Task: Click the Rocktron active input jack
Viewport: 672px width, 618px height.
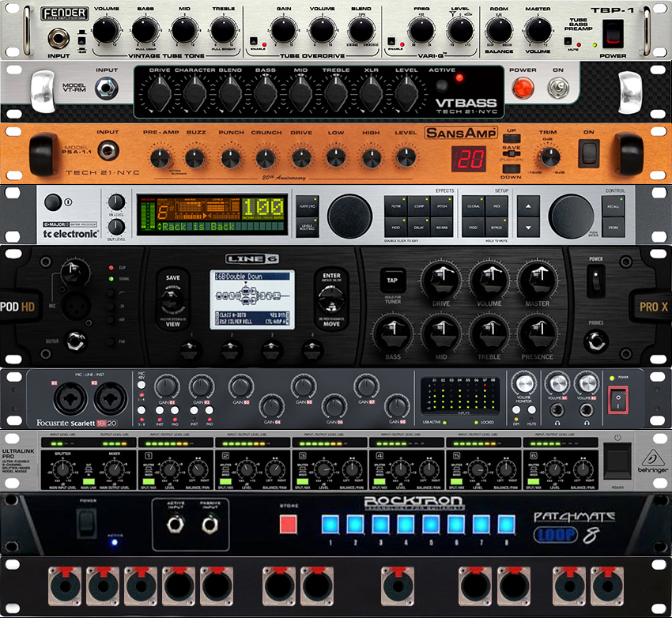Action: [176, 524]
